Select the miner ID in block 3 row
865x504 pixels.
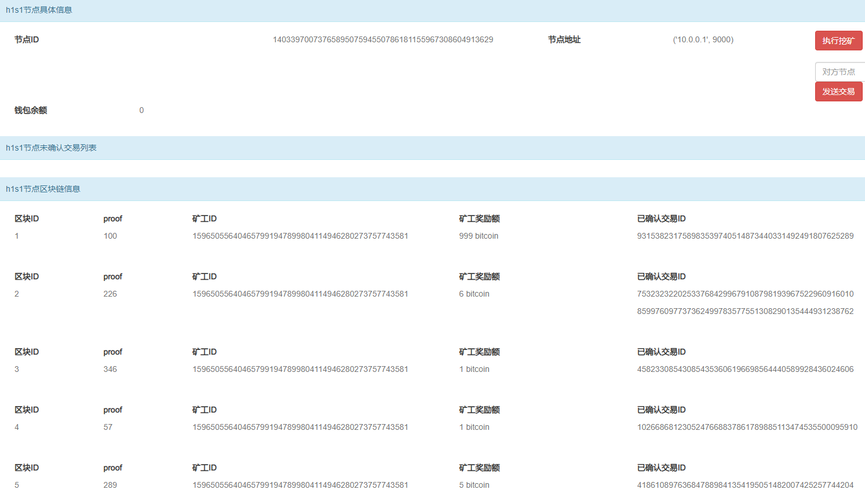(x=300, y=369)
